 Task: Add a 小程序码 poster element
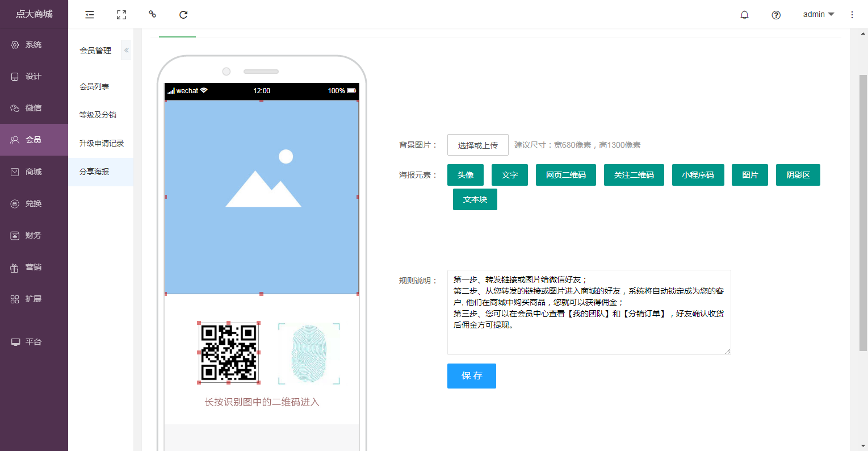tap(698, 175)
